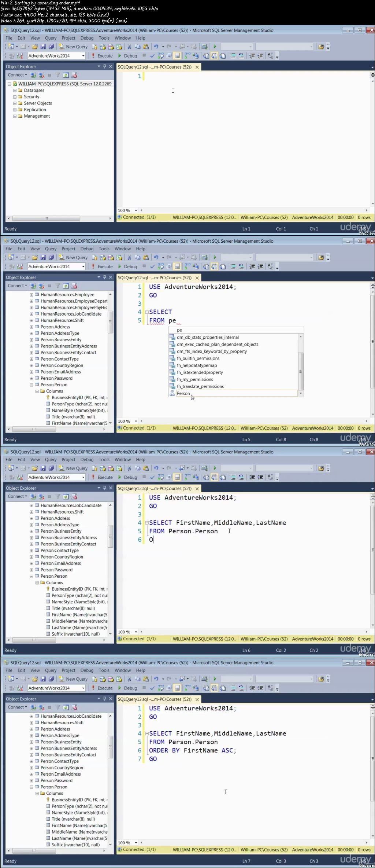The width and height of the screenshot is (375, 868).
Task: Click the Copy icon in the second frame toolbar
Action: tap(138, 257)
